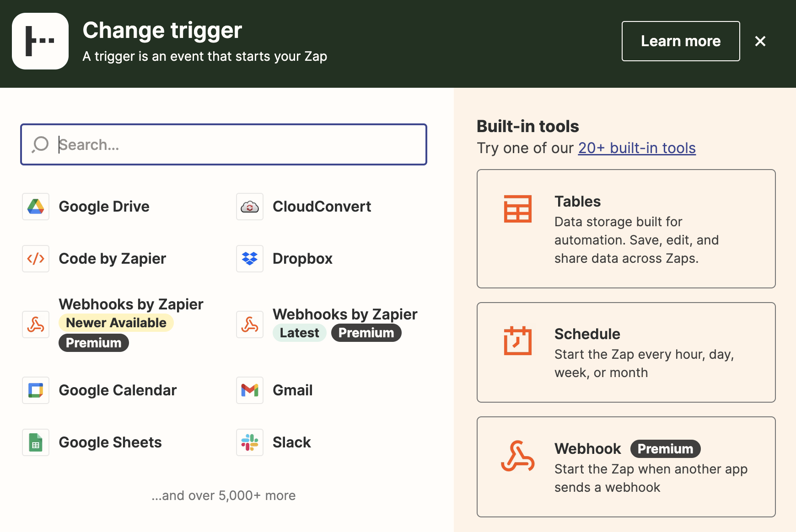
Task: Click the search magnifier icon
Action: 40,144
